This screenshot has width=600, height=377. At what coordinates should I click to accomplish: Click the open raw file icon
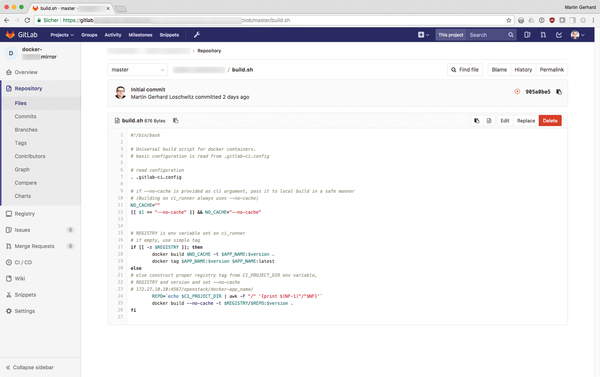click(489, 121)
